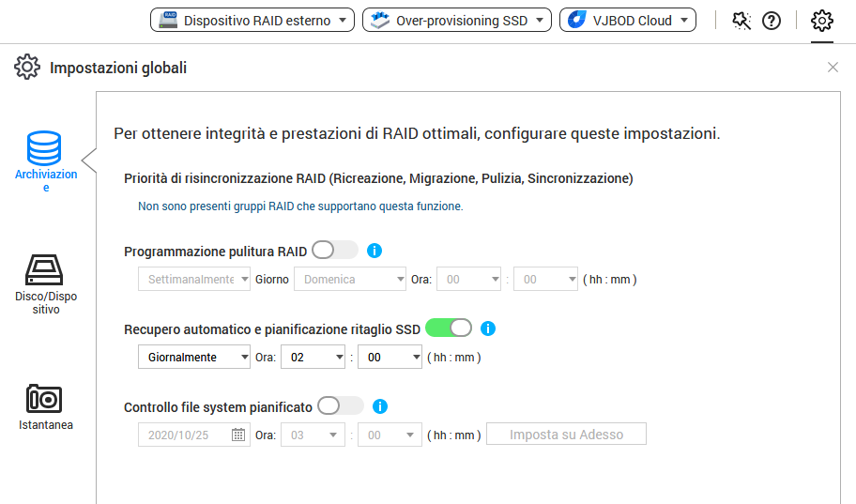The width and height of the screenshot is (856, 504).
Task: Open the VJBOD Cloud menu
Action: tap(628, 20)
